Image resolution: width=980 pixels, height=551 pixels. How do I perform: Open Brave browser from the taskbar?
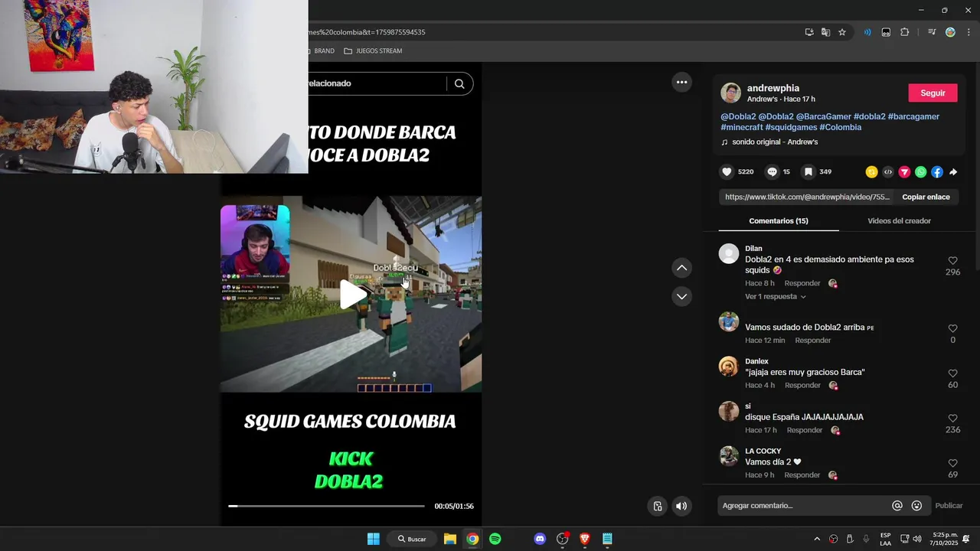pos(585,539)
